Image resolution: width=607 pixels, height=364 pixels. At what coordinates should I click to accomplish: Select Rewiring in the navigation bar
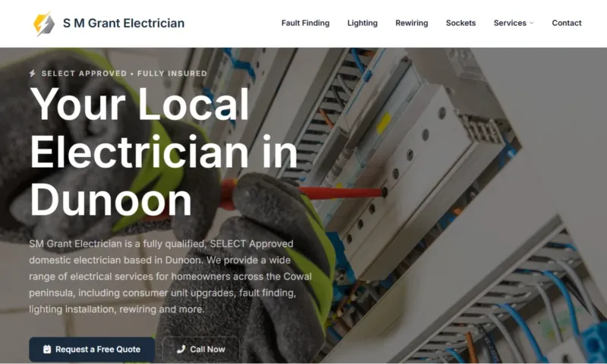(x=411, y=23)
